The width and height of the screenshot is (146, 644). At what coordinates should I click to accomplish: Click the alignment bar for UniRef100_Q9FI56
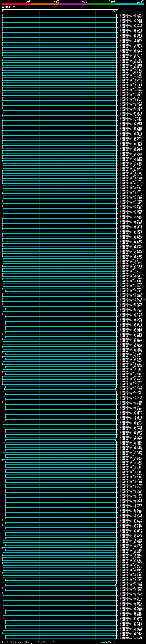point(60,17)
